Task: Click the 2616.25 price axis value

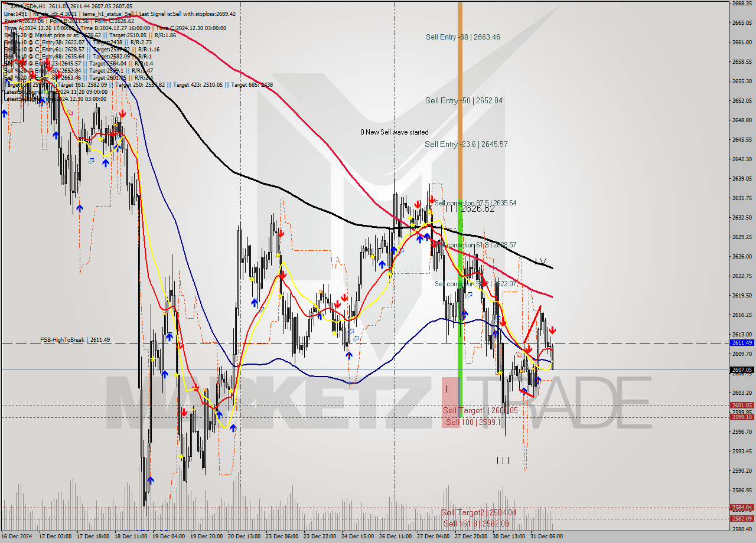Action: pyautogui.click(x=742, y=315)
